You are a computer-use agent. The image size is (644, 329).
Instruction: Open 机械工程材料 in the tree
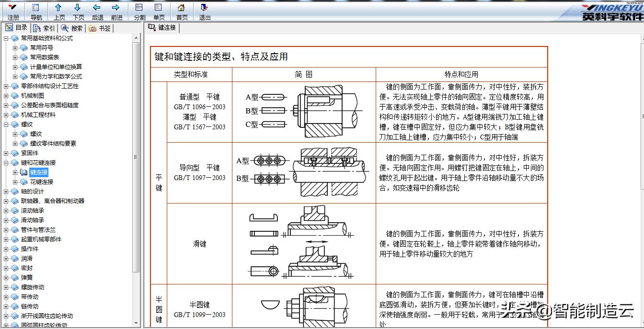(38, 115)
